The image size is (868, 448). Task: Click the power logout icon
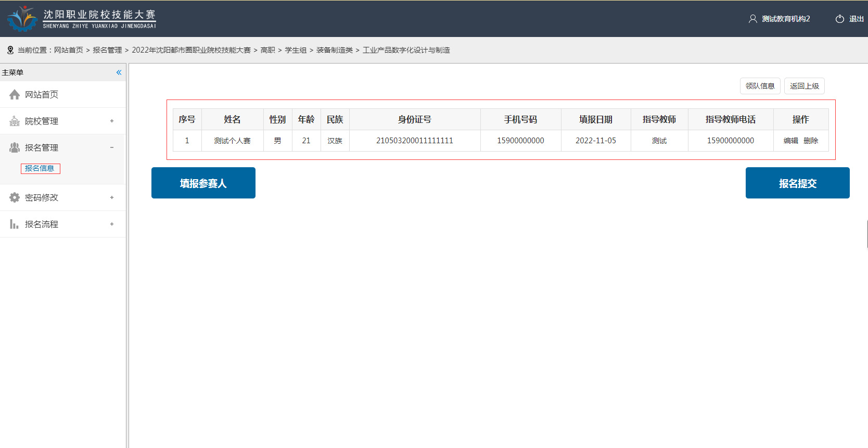pos(839,19)
